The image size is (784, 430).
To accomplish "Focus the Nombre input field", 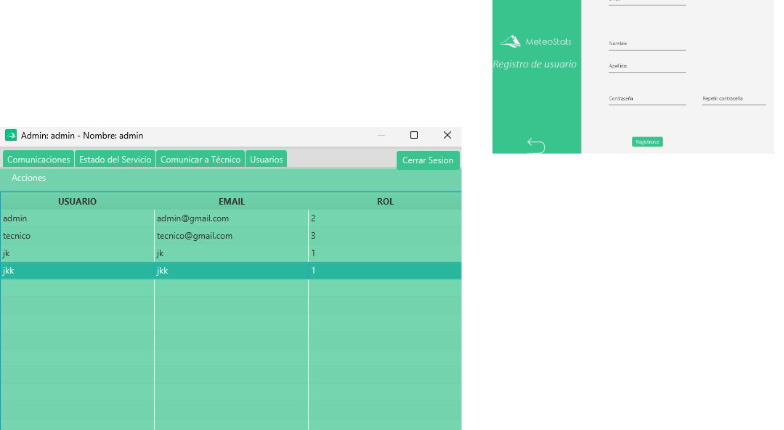I will click(x=647, y=44).
